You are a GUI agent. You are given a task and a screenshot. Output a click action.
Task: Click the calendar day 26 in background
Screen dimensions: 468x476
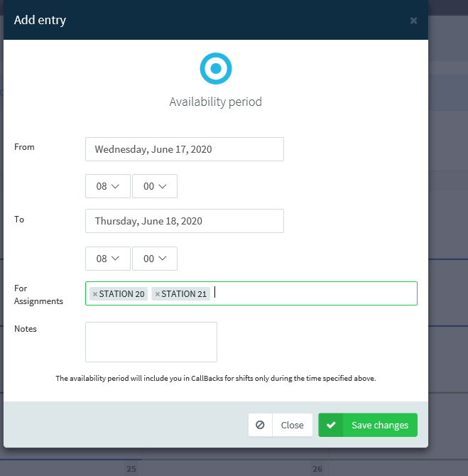tap(317, 469)
